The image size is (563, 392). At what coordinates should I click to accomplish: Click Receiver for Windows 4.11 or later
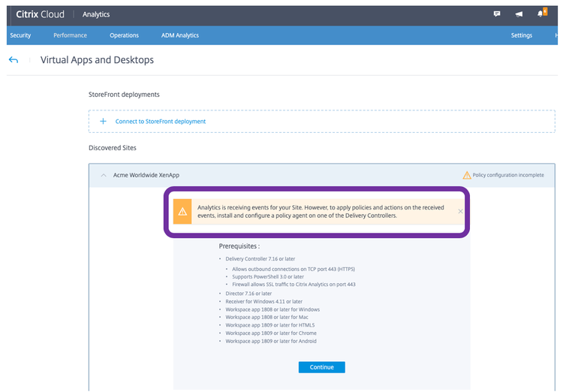[264, 301]
